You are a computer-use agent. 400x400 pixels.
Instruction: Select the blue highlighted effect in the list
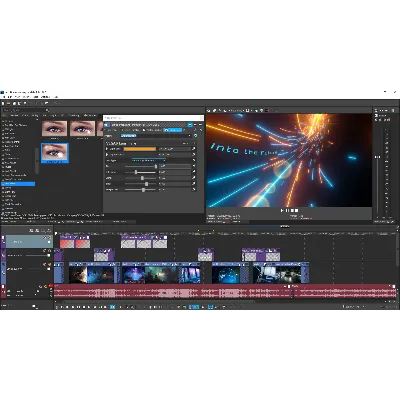[x=18, y=184]
